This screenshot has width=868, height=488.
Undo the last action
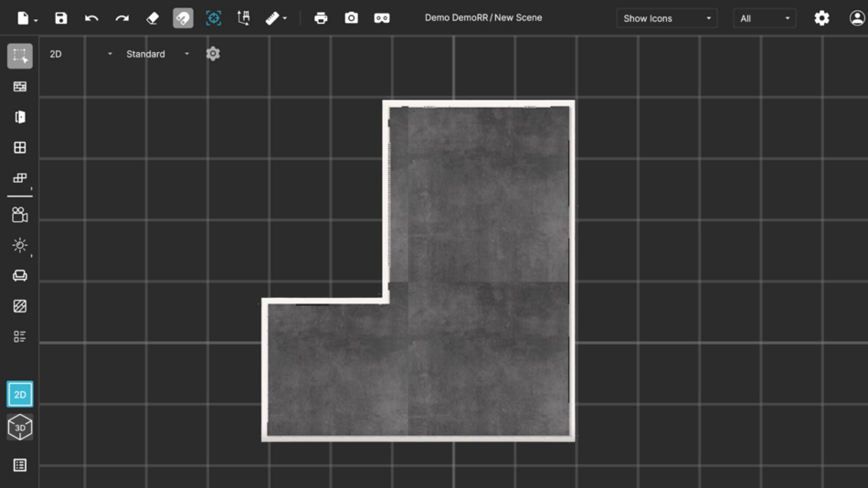coord(91,18)
